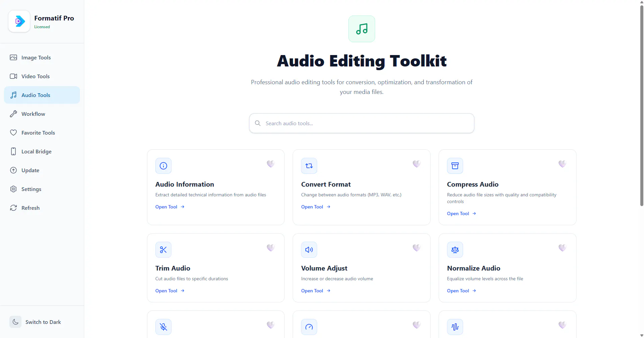Favorite the Audio Information tool
Viewport: 644px width, 338px height.
pos(270,164)
